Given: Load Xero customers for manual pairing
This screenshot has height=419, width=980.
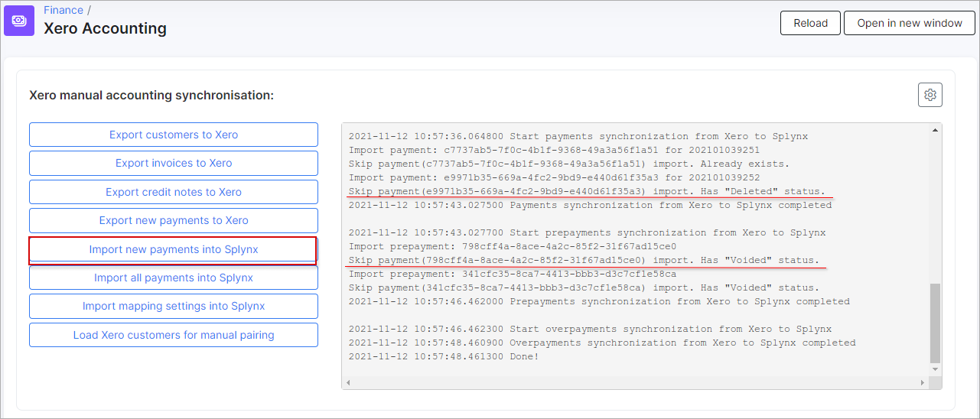Looking at the screenshot, I should coord(174,335).
